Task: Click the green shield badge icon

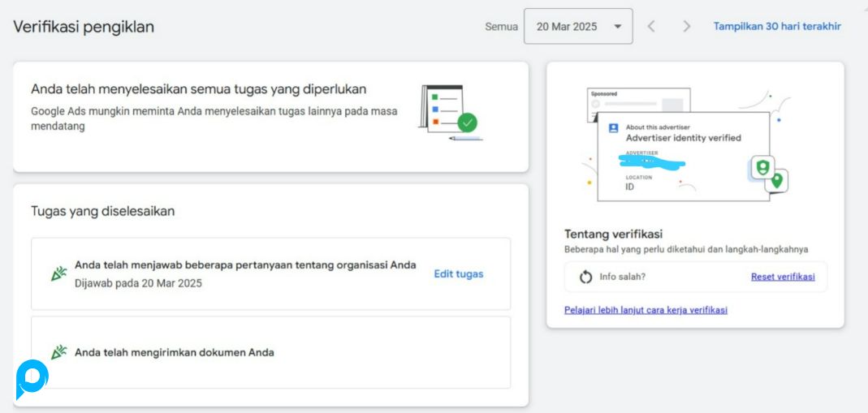Action: pyautogui.click(x=762, y=167)
